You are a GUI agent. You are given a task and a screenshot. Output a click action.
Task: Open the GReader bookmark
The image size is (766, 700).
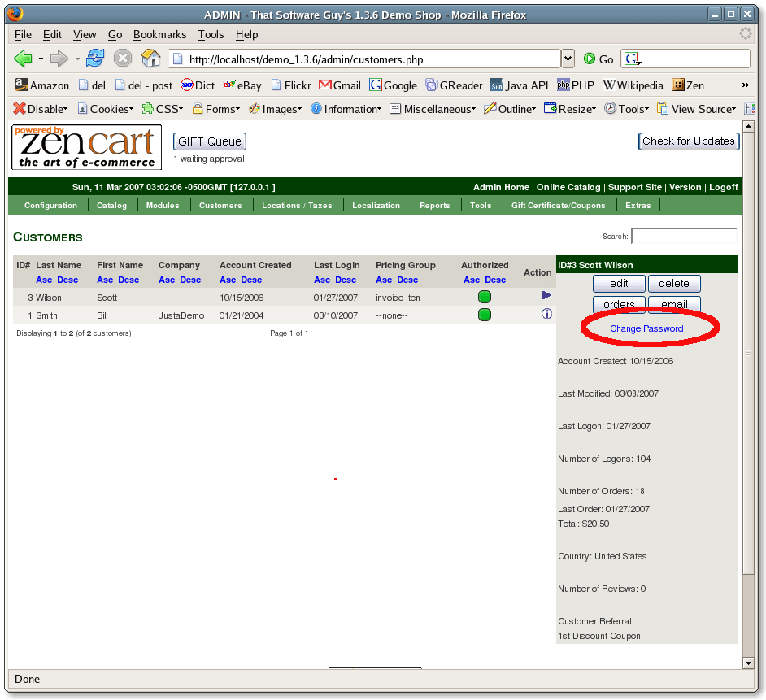pos(454,85)
